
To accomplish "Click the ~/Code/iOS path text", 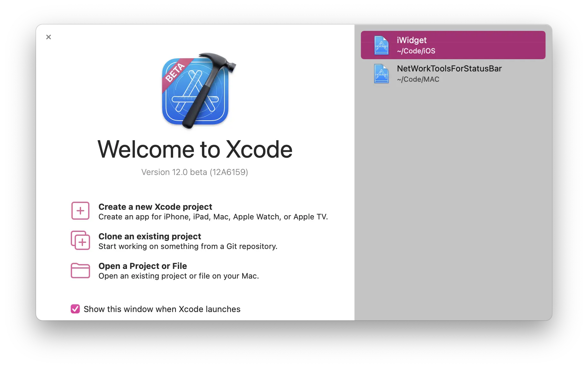I will pos(416,51).
